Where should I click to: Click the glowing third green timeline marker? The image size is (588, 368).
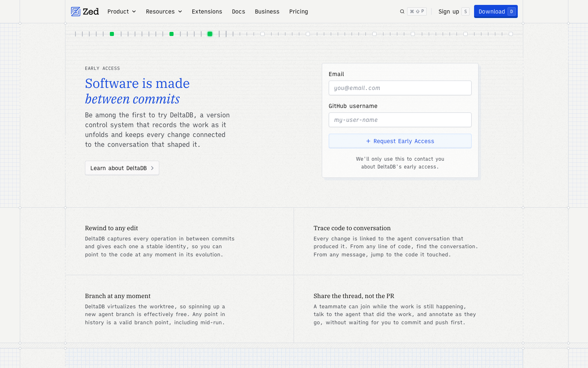click(x=210, y=34)
